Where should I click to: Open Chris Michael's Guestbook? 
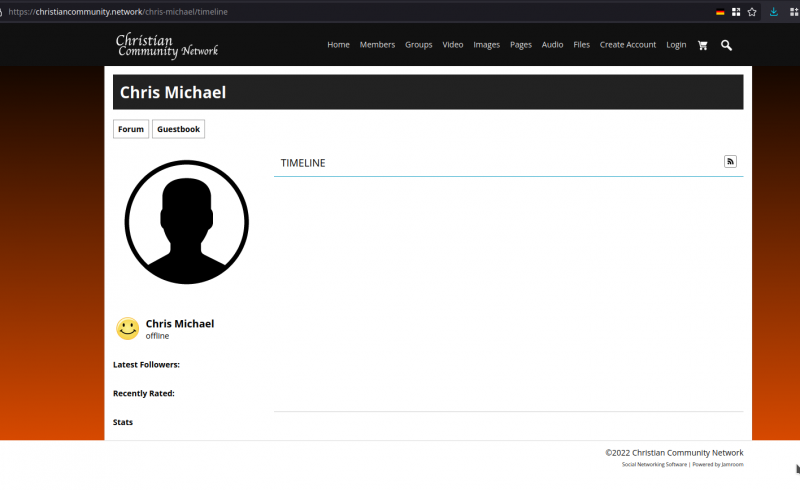point(178,129)
